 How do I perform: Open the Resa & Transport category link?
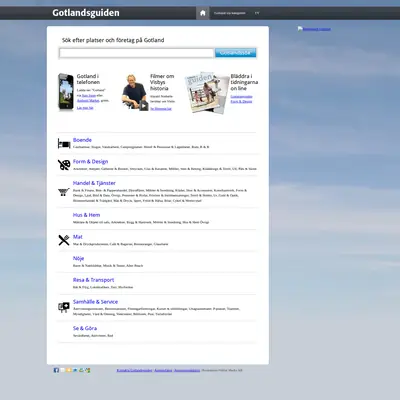[93, 280]
